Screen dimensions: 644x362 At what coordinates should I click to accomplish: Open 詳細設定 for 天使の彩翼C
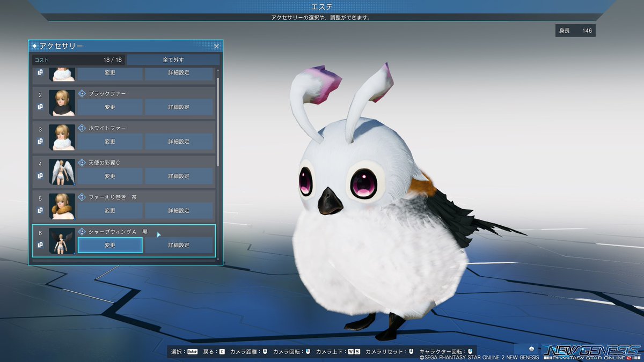tap(179, 176)
